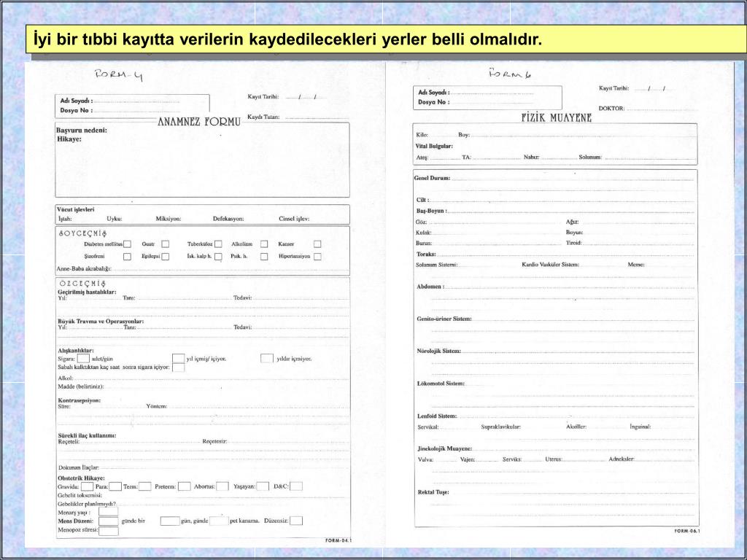This screenshot has height=560, width=747.
Task: Select 'Büyük Travma ve Operasyonlar:' label
Action: point(101,322)
